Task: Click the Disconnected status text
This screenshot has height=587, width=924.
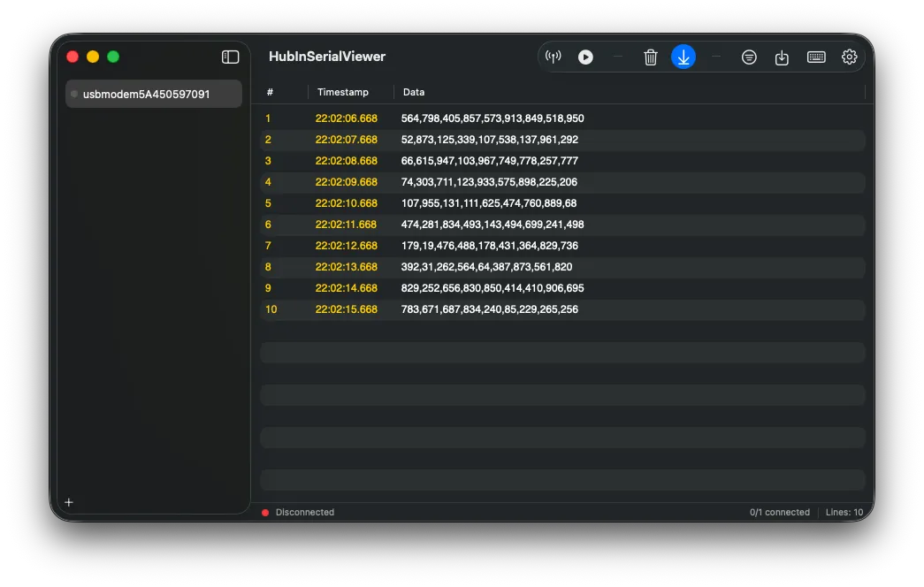Action: [305, 512]
